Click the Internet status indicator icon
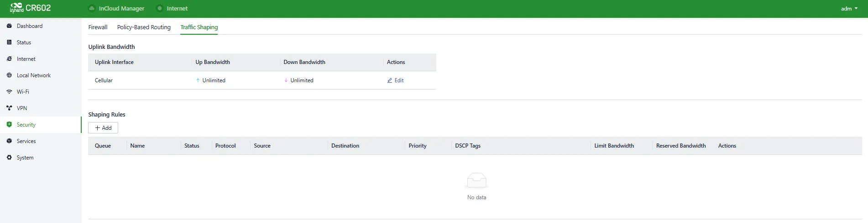Screen dimensions: 868x223 pos(160,8)
